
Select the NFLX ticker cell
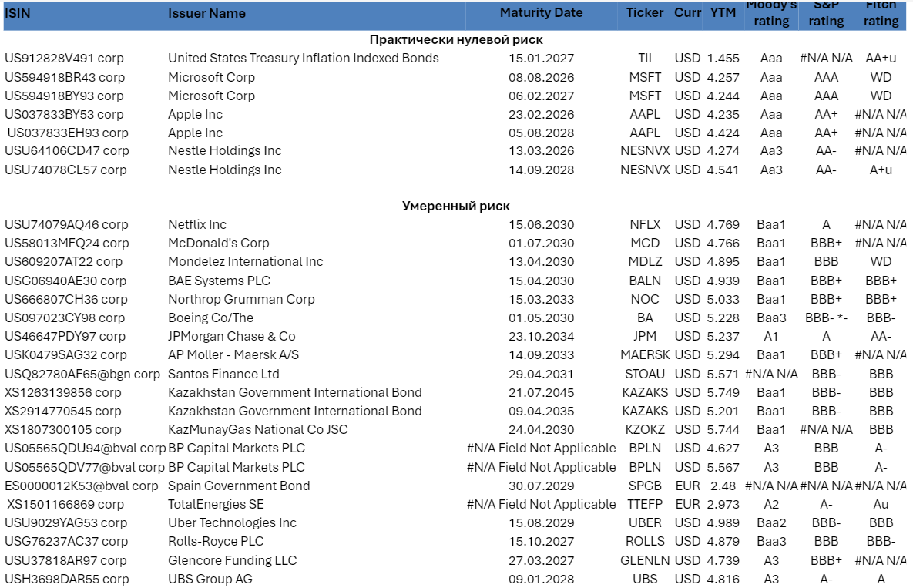(645, 225)
